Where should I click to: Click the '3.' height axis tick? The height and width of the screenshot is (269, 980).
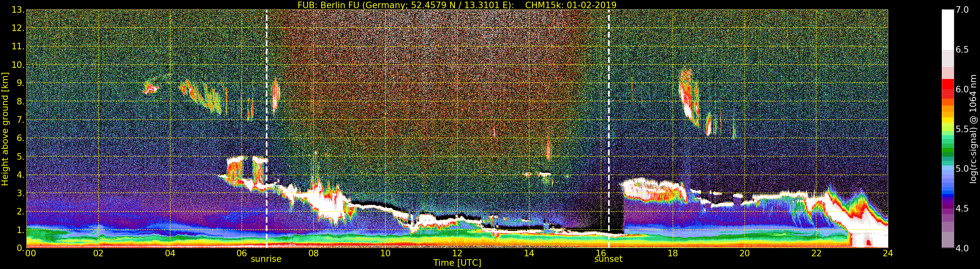(x=21, y=193)
